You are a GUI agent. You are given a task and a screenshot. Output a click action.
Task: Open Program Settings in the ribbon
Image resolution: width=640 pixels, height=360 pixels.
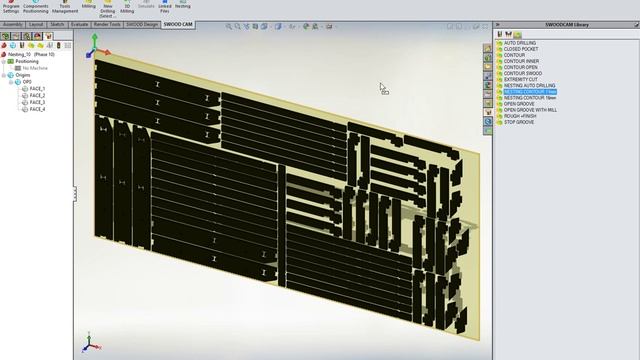11,7
